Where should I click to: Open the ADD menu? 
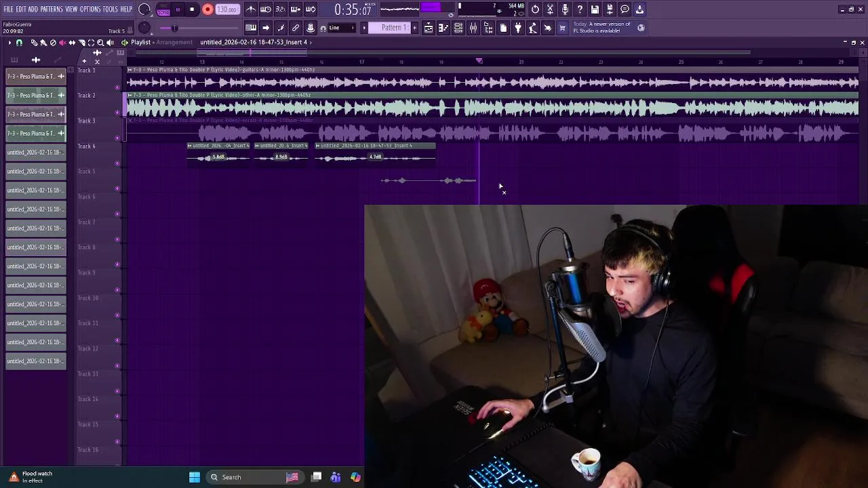pyautogui.click(x=33, y=9)
